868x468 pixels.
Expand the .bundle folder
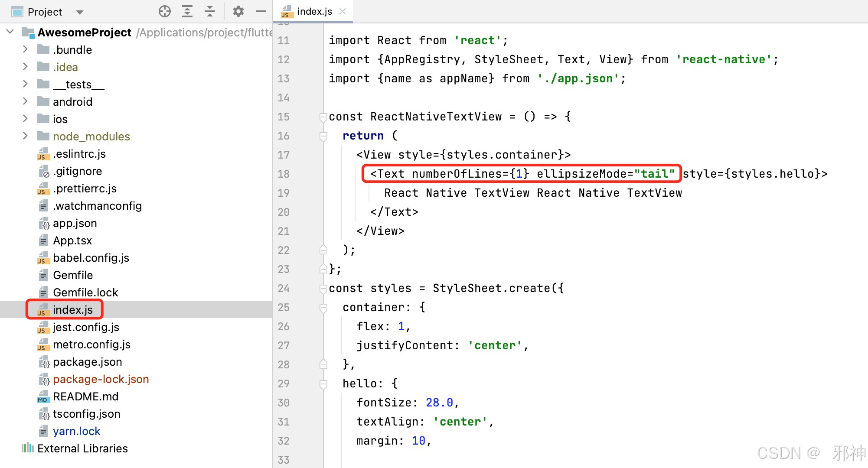click(x=25, y=49)
